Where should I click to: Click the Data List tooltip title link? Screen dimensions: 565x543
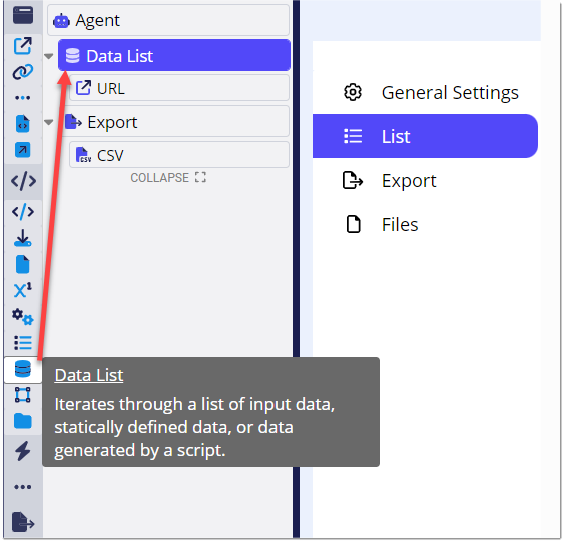point(89,375)
